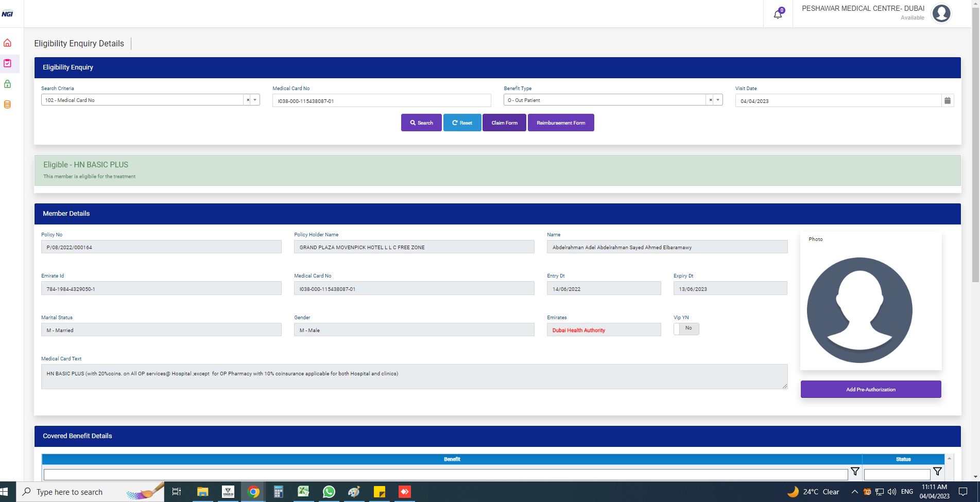Open the Visit Date calendar picker
This screenshot has width=980, height=502.
coord(947,101)
